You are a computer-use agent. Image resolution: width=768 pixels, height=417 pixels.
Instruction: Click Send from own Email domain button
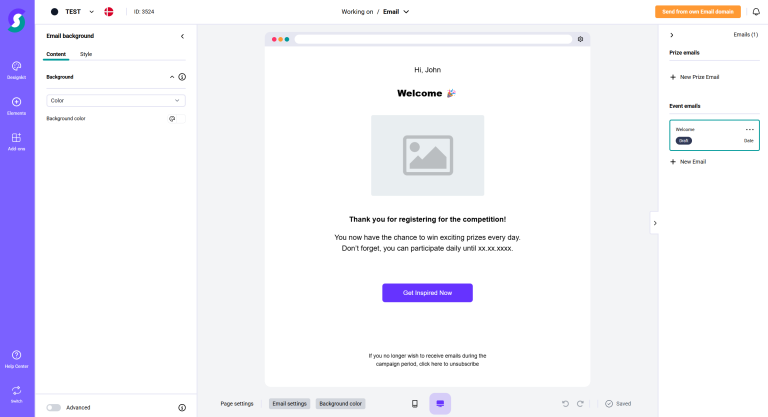(698, 12)
